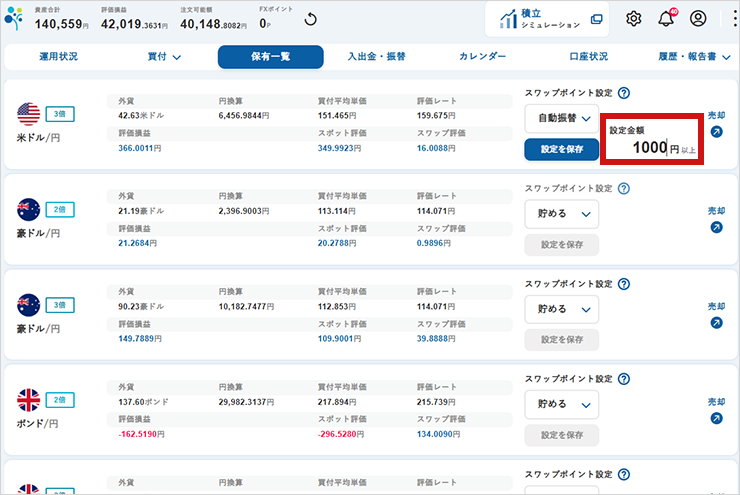740x495 pixels.
Task: Click the 評価損益 value 366.0011円
Action: click(140, 148)
